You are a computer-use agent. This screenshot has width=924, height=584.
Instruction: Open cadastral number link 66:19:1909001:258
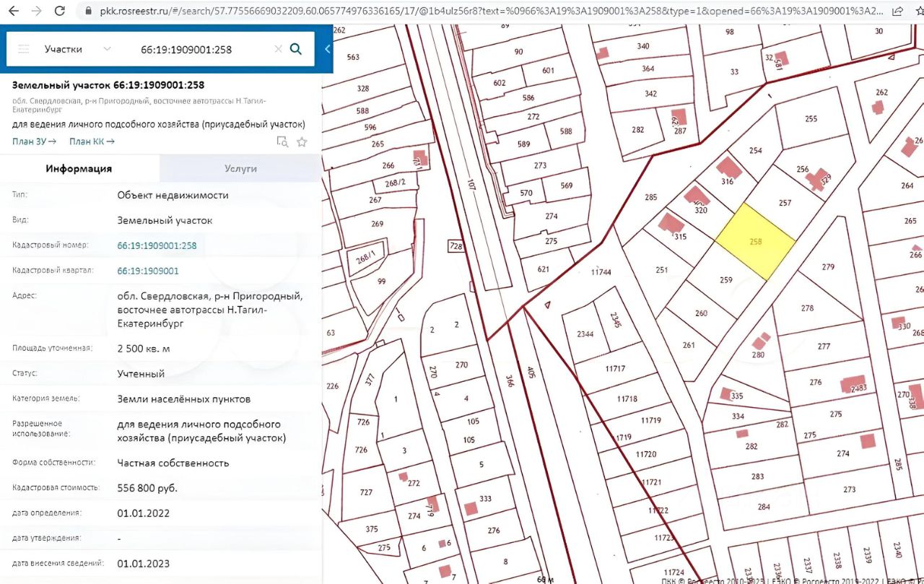pos(157,245)
